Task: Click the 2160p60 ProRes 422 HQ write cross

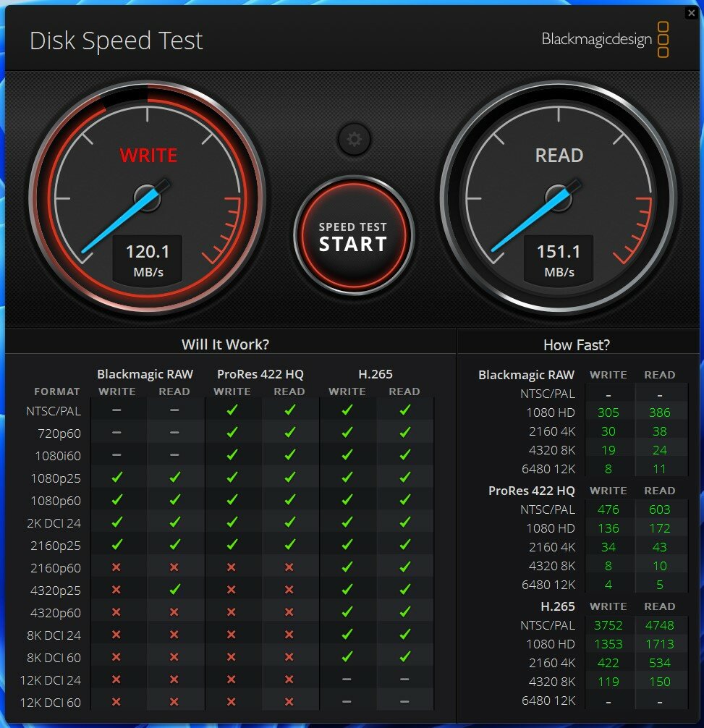Action: click(232, 567)
